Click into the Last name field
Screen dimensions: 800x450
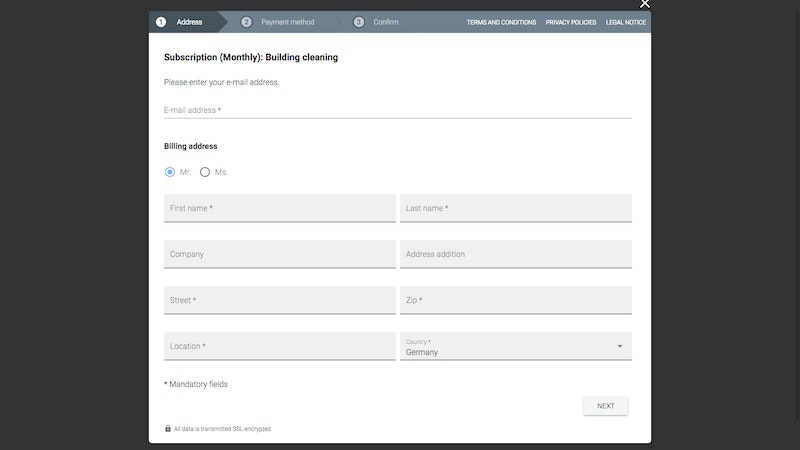[x=516, y=208]
